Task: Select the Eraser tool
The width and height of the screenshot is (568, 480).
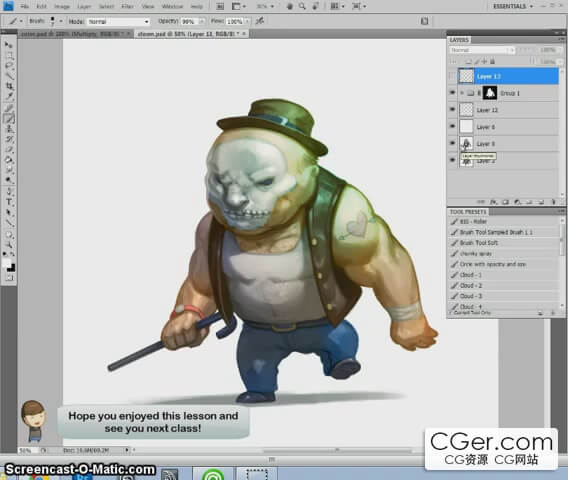Action: point(9,150)
